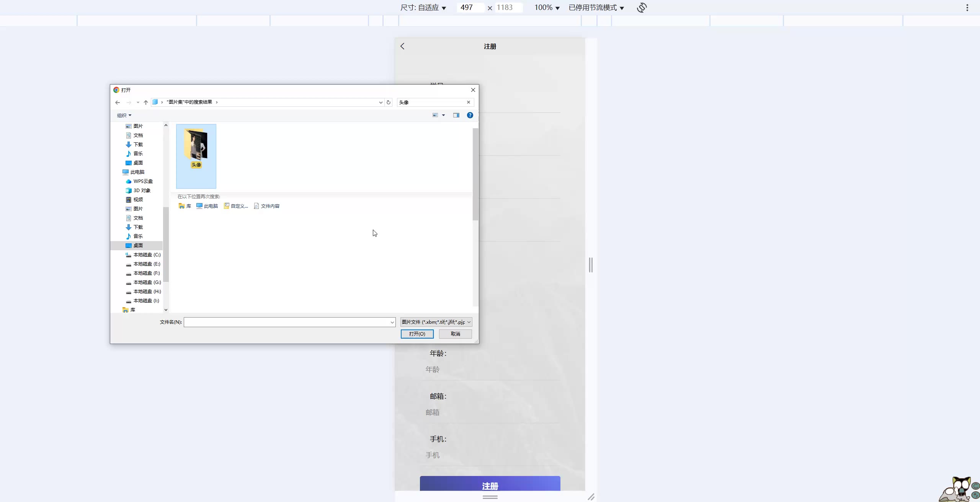Click the rotate device icon
Image resolution: width=980 pixels, height=502 pixels.
coord(642,8)
